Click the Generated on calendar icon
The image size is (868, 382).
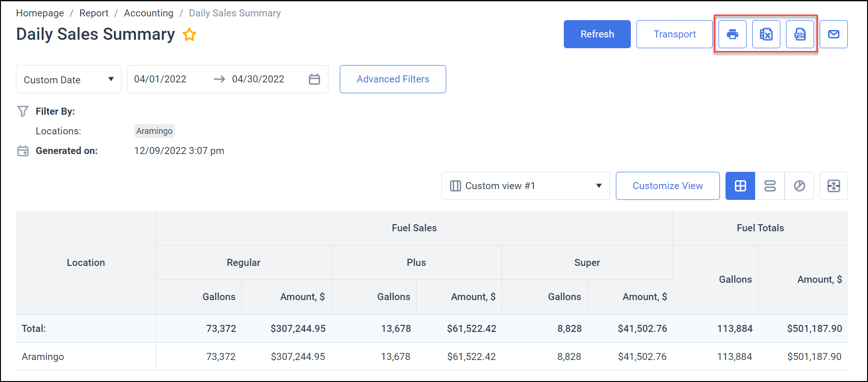pos(23,151)
